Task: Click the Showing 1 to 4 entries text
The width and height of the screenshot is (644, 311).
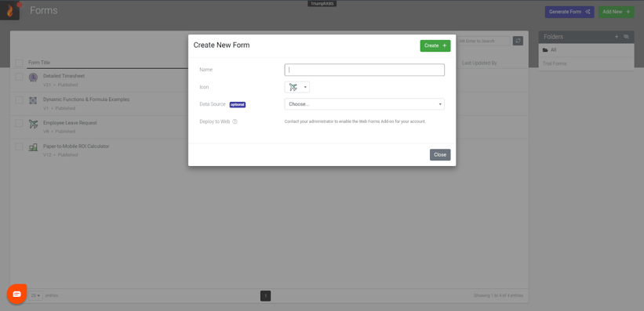Action: [x=498, y=295]
